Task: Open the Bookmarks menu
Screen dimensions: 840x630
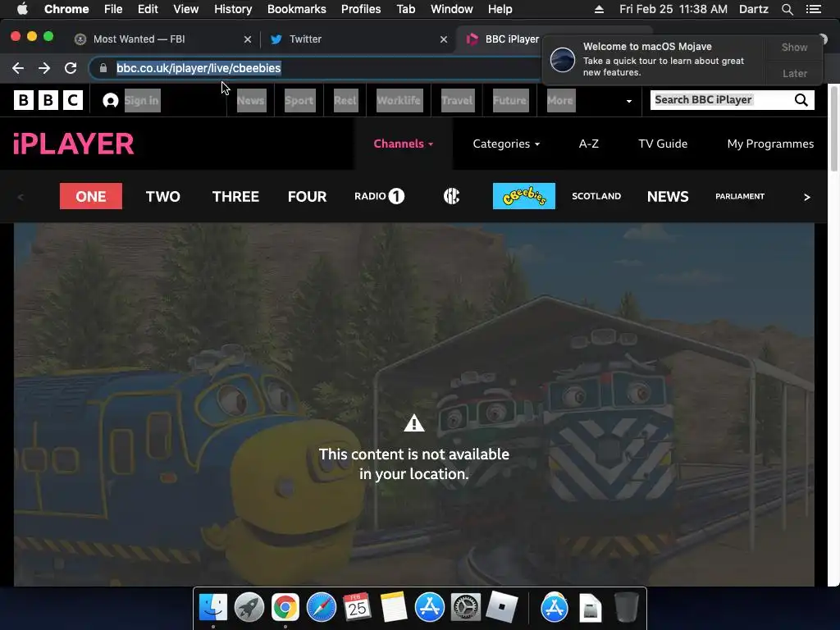Action: click(x=296, y=9)
